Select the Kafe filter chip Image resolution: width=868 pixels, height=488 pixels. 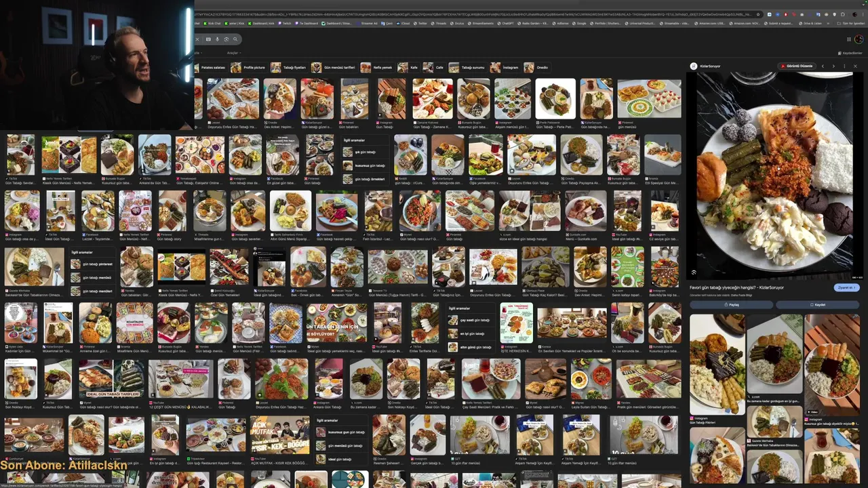point(408,68)
